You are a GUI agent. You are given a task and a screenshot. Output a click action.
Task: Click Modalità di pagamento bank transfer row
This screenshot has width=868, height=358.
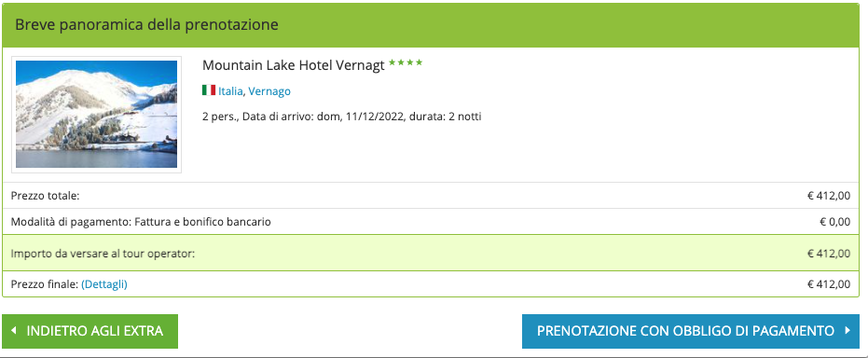[x=431, y=222]
